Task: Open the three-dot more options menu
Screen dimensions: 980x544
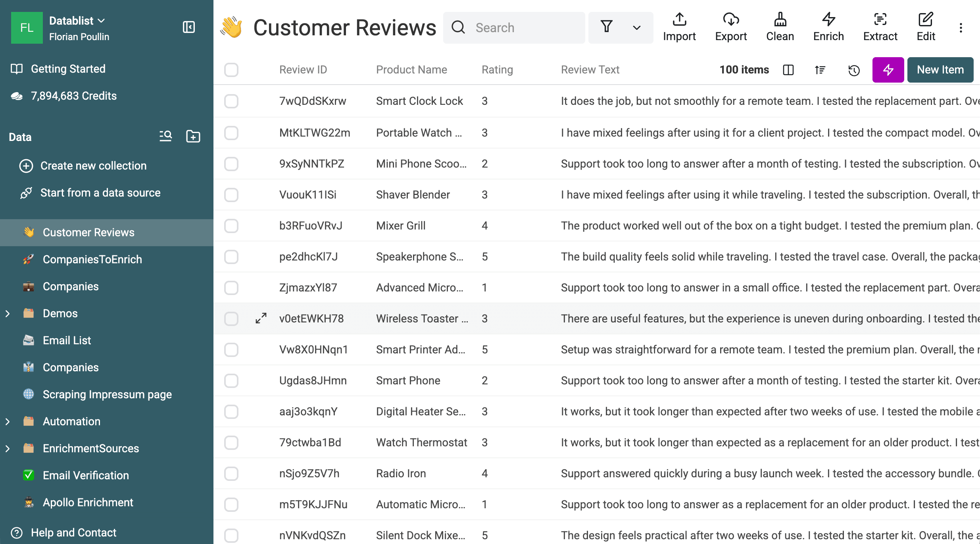Action: click(x=961, y=28)
